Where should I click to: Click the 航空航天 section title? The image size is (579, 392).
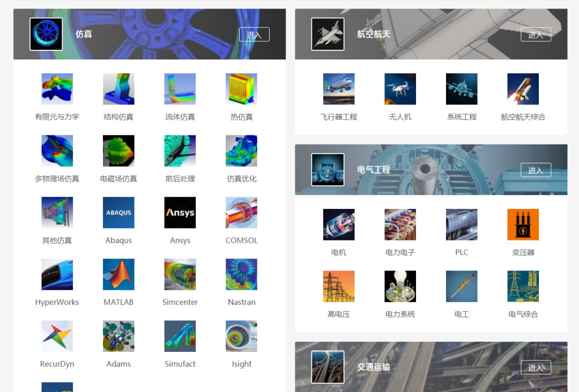(373, 34)
